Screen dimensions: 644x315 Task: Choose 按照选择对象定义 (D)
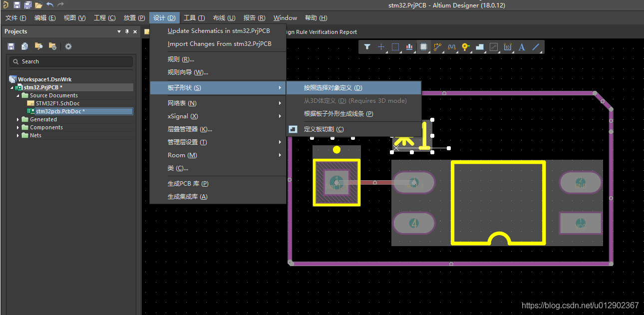click(x=354, y=88)
